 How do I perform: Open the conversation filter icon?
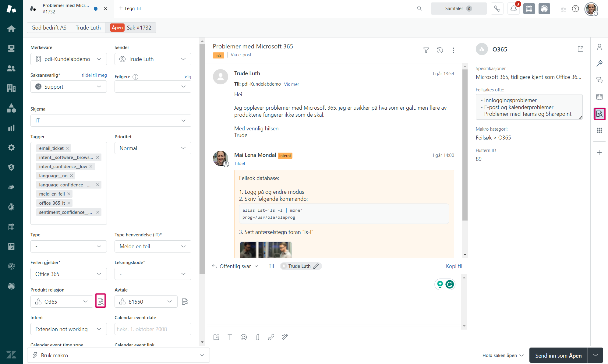[x=426, y=50]
